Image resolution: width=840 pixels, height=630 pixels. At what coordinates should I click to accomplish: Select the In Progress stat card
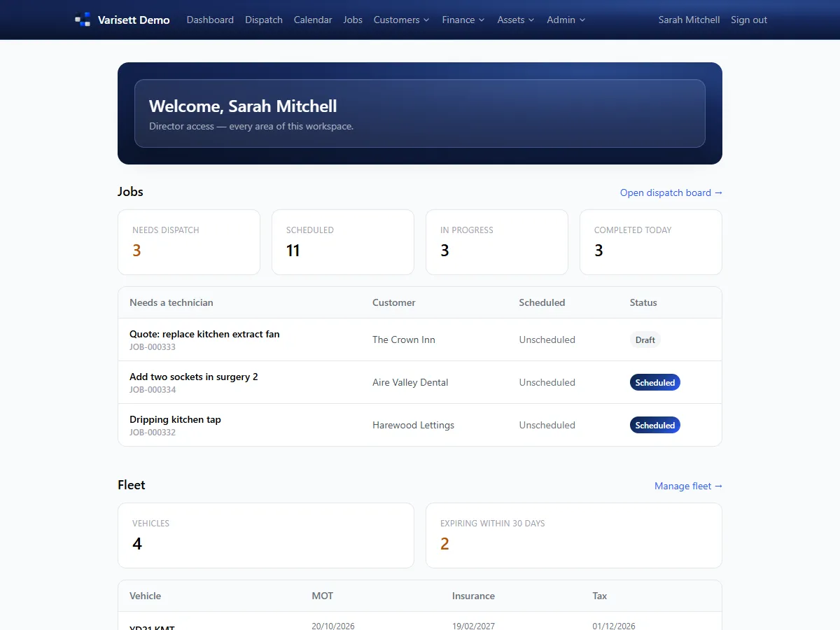pos(497,242)
